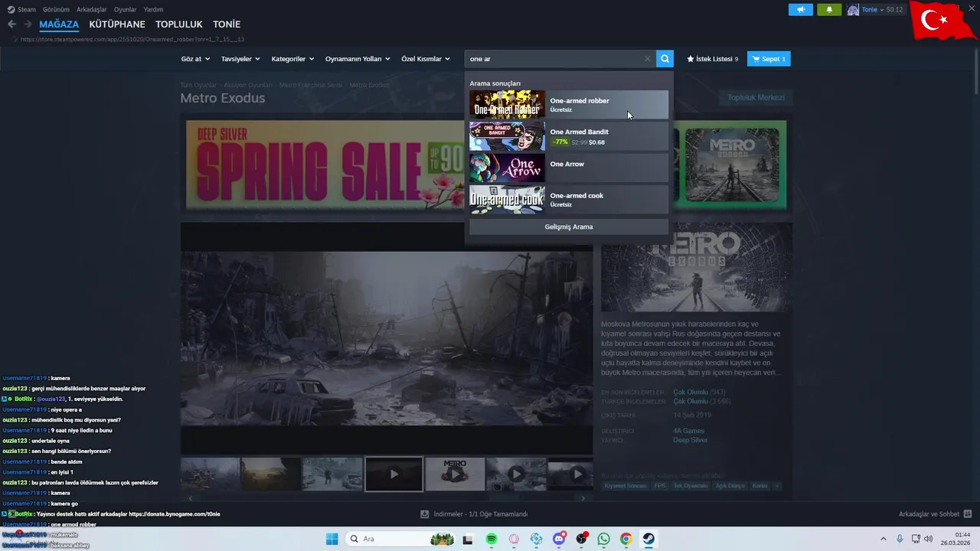Select One-armed cook search result
The height and width of the screenshot is (551, 980).
[568, 199]
